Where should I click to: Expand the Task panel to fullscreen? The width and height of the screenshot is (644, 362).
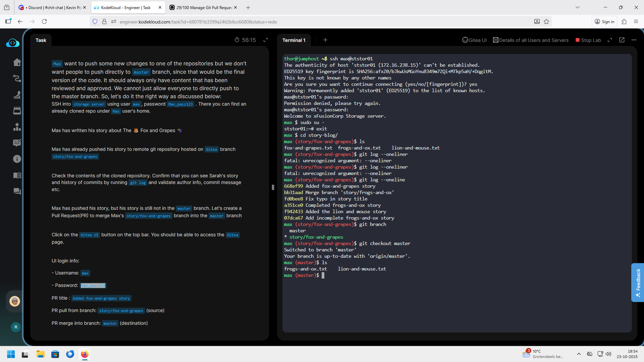click(x=266, y=40)
